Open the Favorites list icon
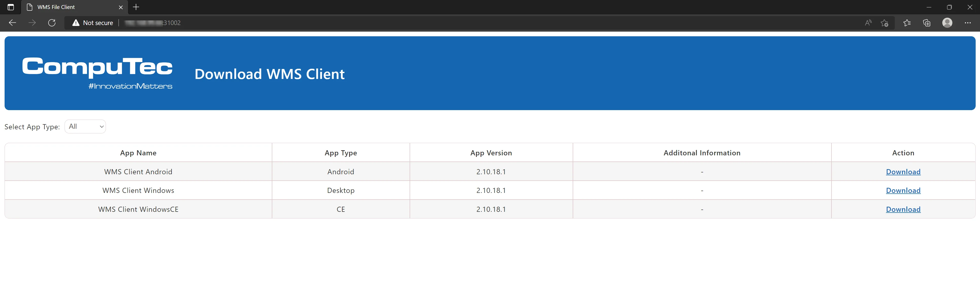Viewport: 980px width, 302px height. tap(907, 23)
